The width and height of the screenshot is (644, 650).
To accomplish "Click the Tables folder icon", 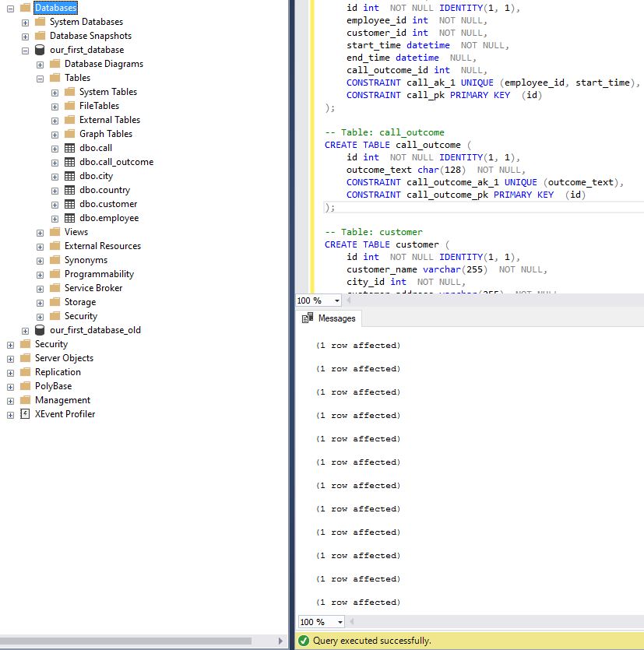I will pyautogui.click(x=57, y=78).
